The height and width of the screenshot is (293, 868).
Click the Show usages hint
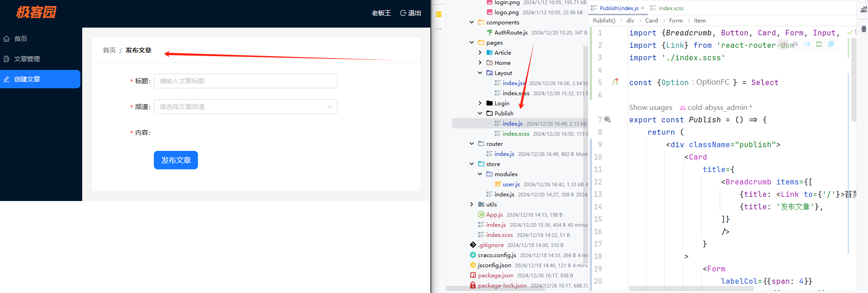pos(650,107)
